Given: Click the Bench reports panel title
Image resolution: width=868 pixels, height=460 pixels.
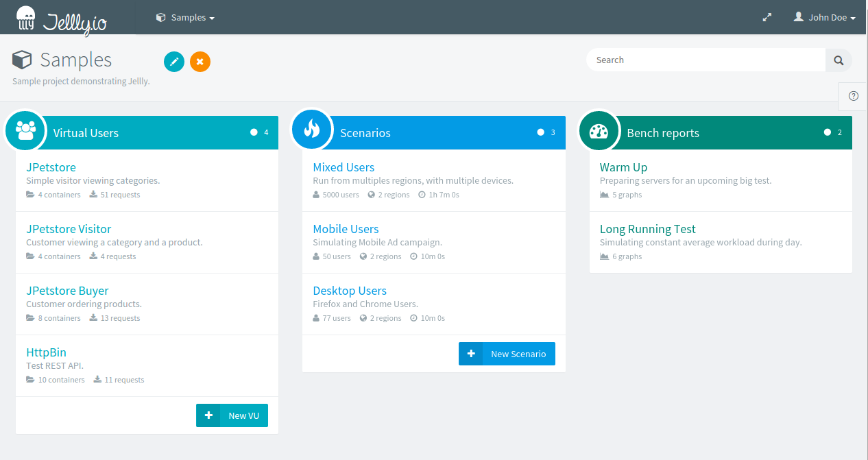Looking at the screenshot, I should [x=663, y=133].
